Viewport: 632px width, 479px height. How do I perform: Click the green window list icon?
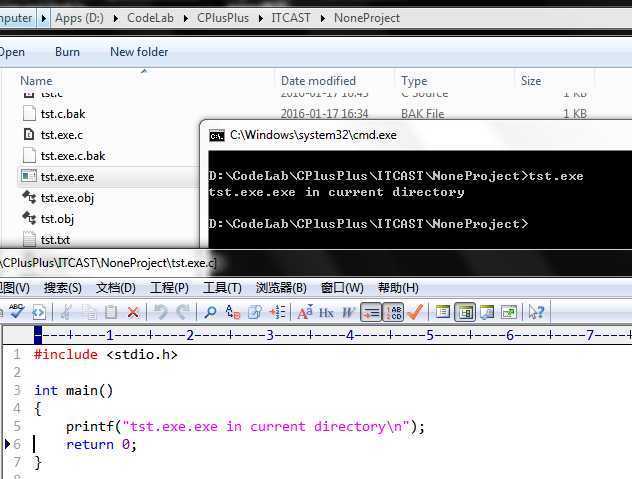pyautogui.click(x=509, y=312)
